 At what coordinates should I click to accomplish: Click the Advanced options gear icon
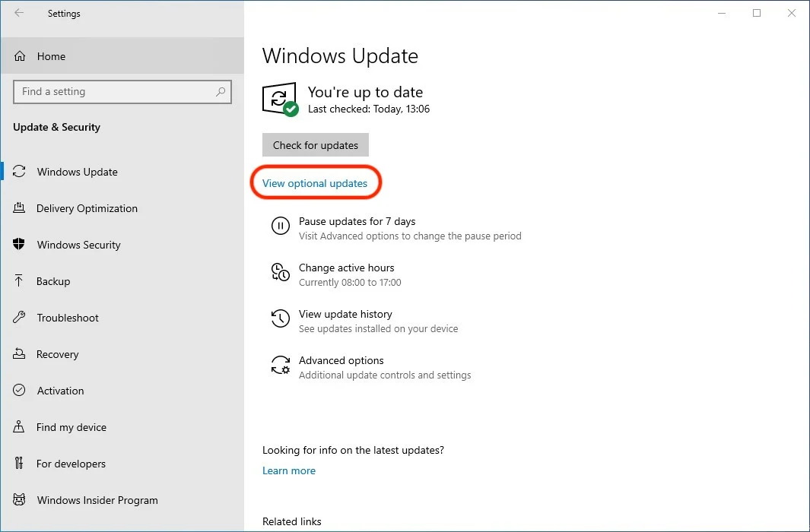tap(280, 366)
